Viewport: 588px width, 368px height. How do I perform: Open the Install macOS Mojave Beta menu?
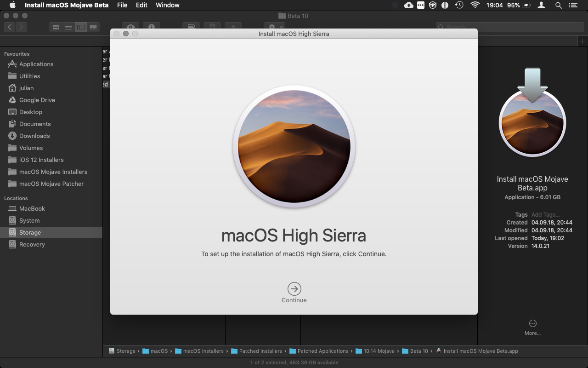coord(67,5)
